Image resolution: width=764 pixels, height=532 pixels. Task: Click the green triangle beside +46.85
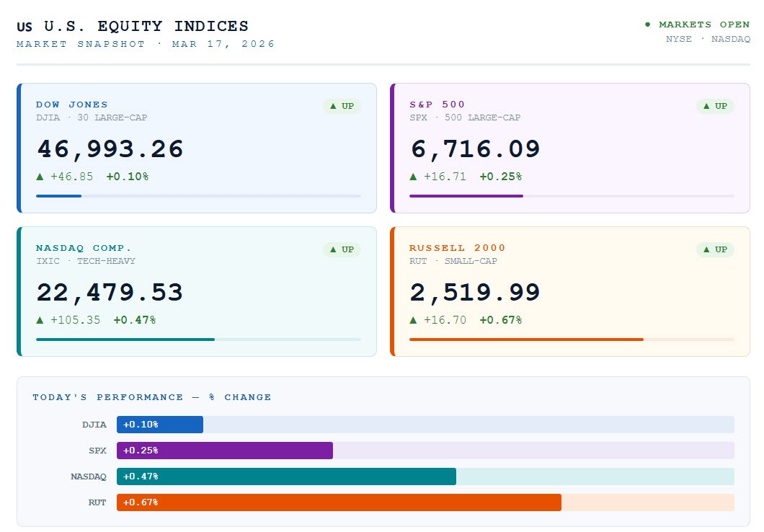[x=40, y=176]
